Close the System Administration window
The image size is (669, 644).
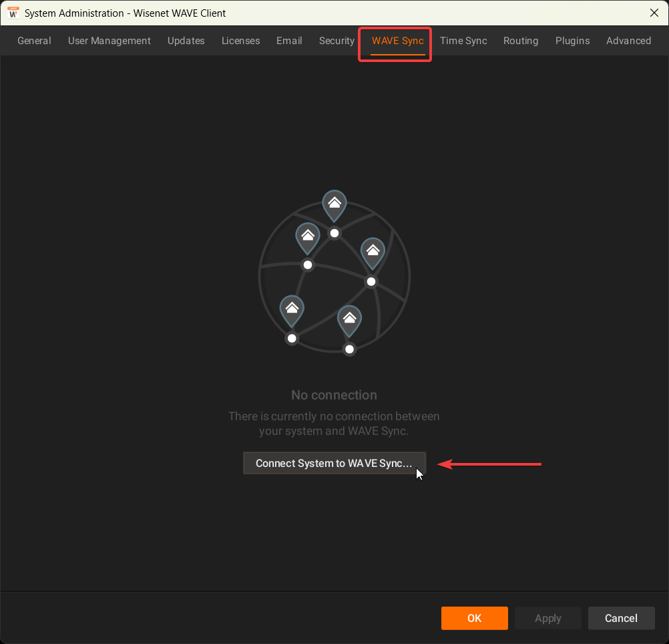point(654,13)
